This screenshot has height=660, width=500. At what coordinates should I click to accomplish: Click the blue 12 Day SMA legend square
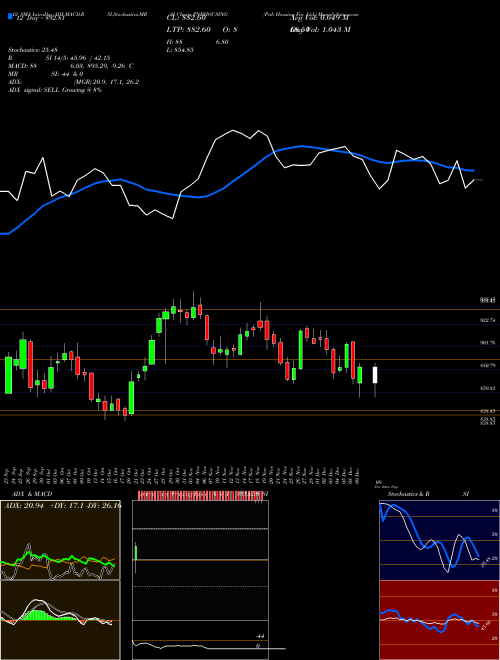point(11,17)
